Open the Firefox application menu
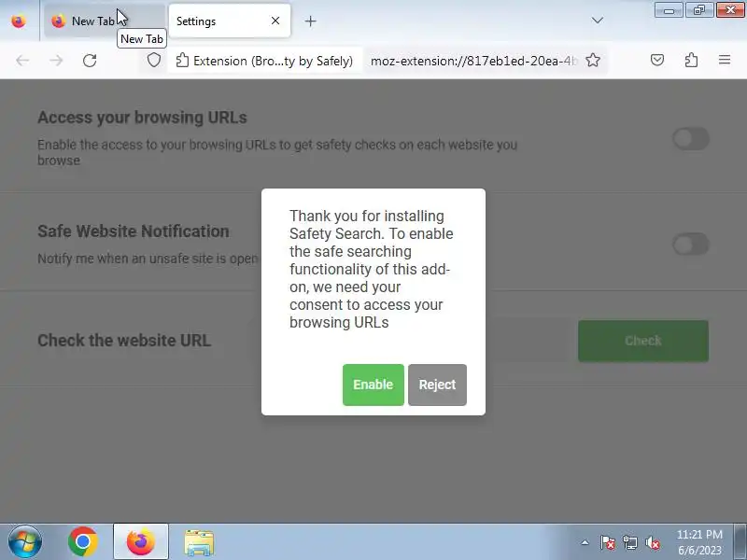Viewport: 747px width, 560px height. pyautogui.click(x=725, y=60)
